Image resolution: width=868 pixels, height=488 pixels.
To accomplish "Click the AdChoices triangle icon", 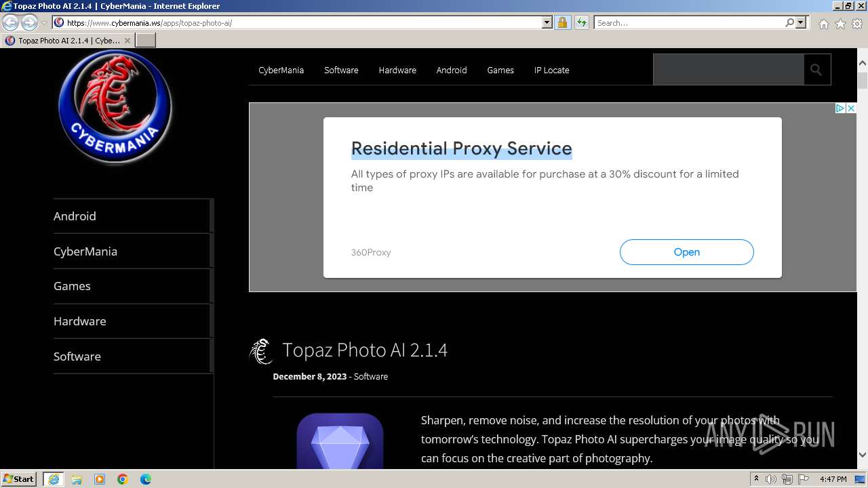I will (840, 108).
